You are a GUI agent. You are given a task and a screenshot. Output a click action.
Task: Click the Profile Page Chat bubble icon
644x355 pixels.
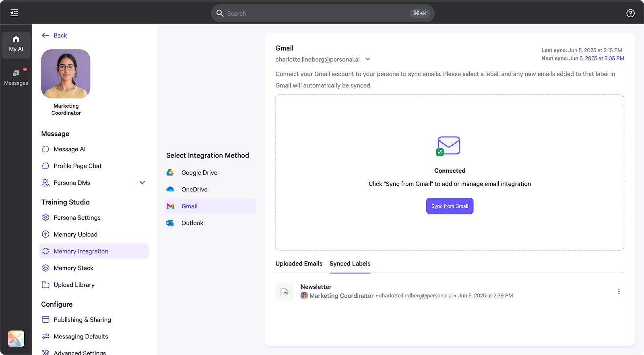45,166
